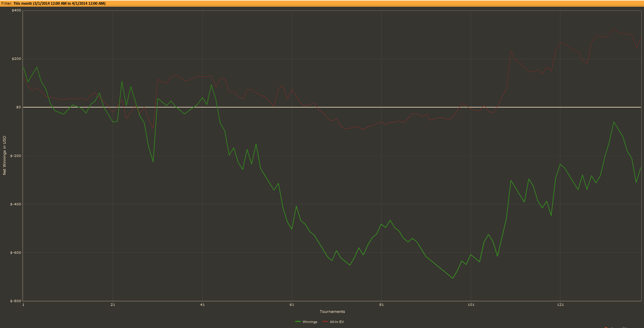Click the $-600 y-axis label
This screenshot has width=644, height=328.
point(16,253)
